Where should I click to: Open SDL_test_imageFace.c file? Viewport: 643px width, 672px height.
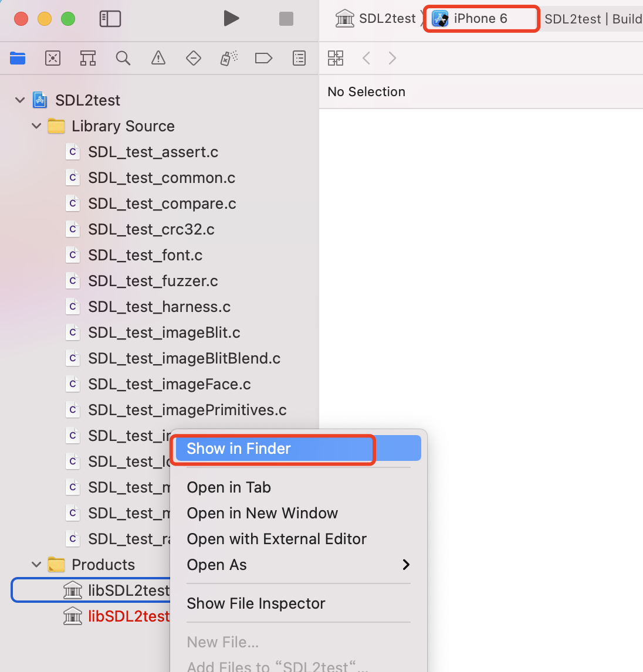point(170,384)
